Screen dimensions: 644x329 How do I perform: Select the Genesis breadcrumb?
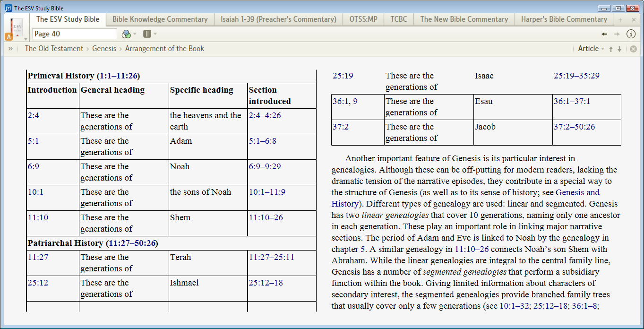pos(104,48)
